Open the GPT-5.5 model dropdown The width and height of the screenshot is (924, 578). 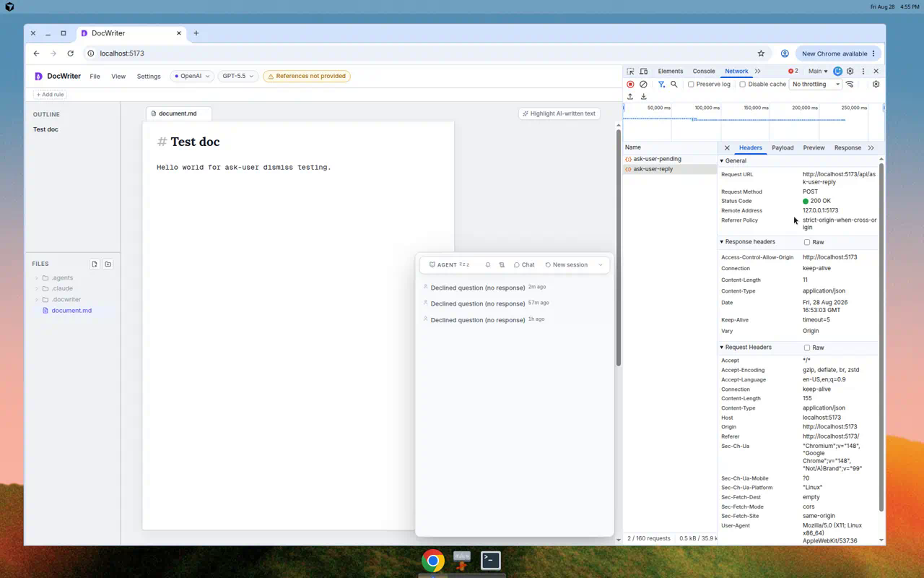pos(237,76)
